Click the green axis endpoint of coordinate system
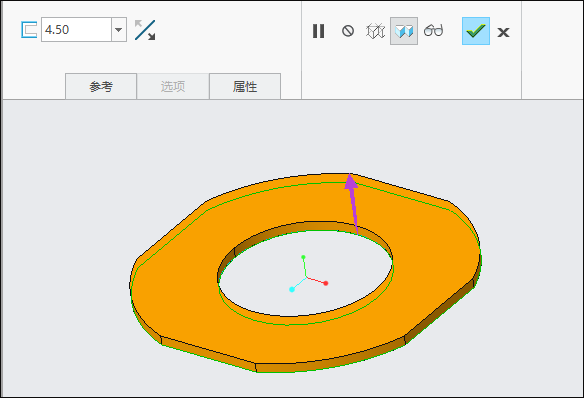 tap(303, 257)
